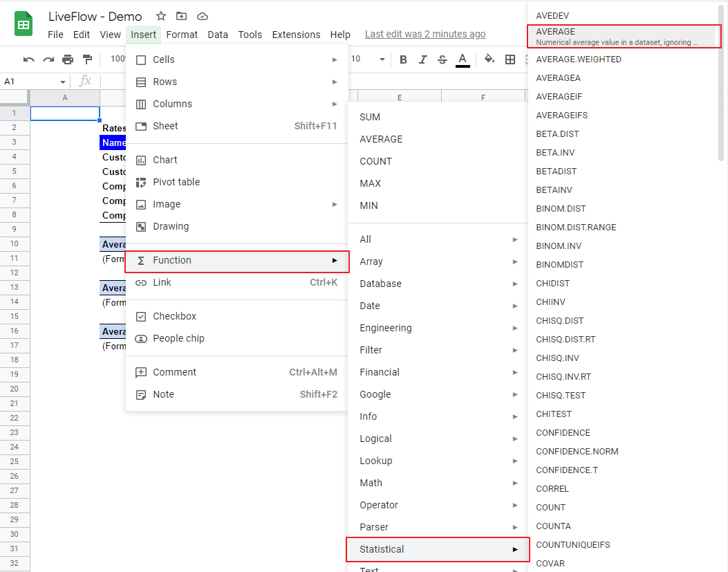This screenshot has width=728, height=572.
Task: Undo the last action
Action: click(29, 59)
